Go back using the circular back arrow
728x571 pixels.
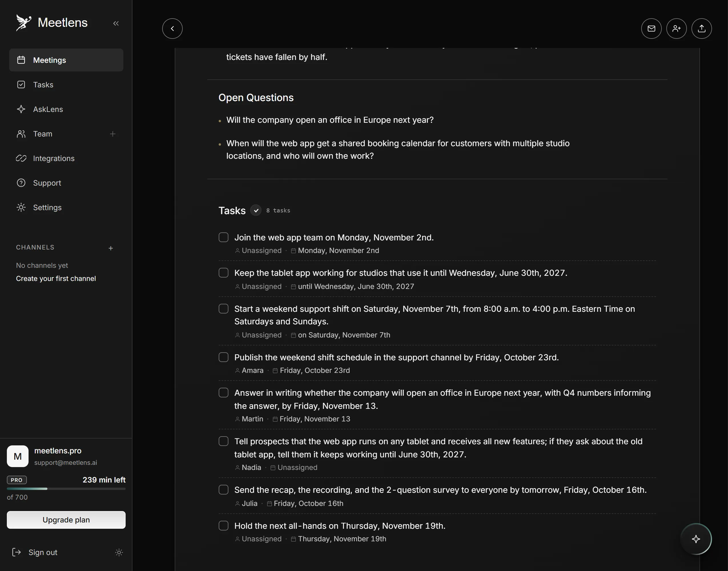(172, 29)
